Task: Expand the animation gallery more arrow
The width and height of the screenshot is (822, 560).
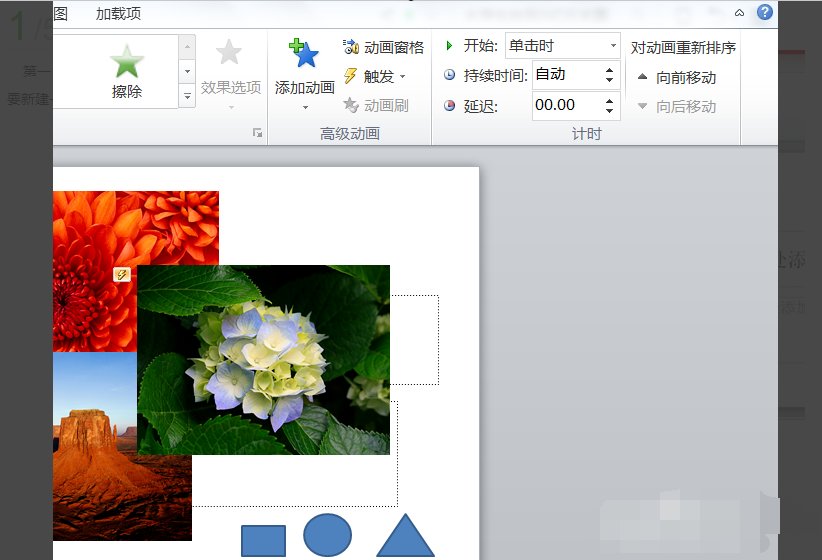Action: click(x=187, y=96)
